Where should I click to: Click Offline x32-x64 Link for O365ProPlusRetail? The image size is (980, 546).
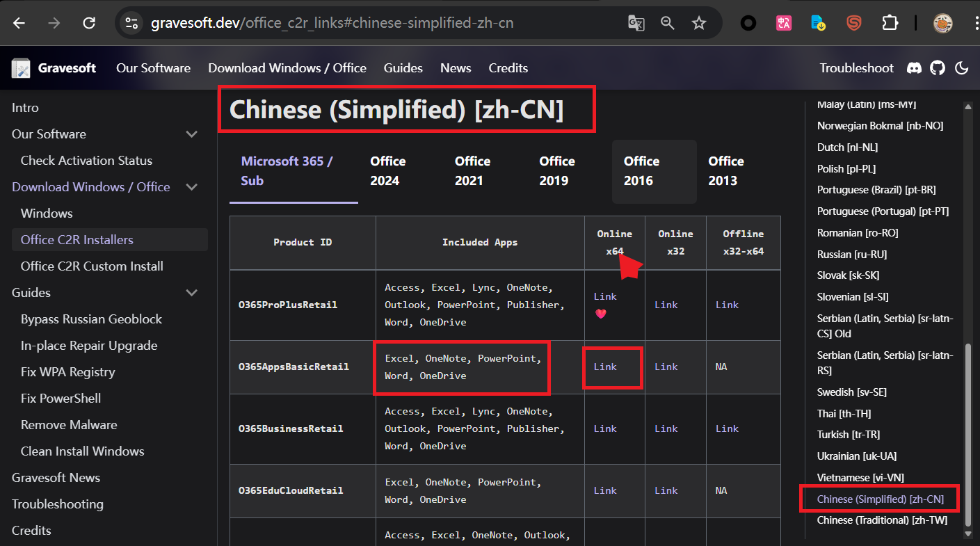point(727,305)
